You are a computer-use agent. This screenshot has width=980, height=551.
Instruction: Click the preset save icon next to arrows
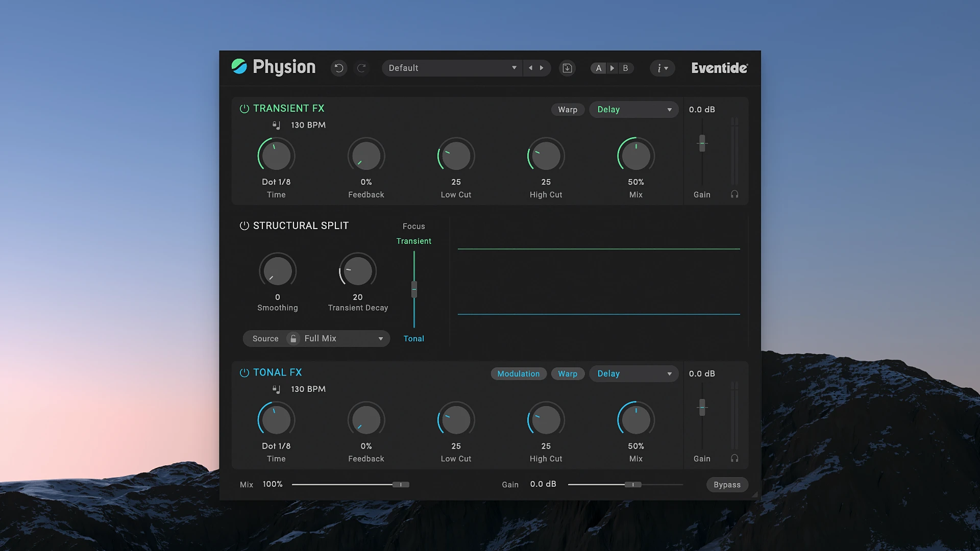(x=567, y=68)
